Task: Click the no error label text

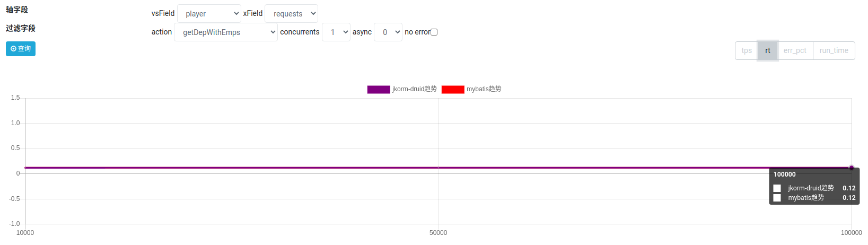Action: tap(417, 32)
